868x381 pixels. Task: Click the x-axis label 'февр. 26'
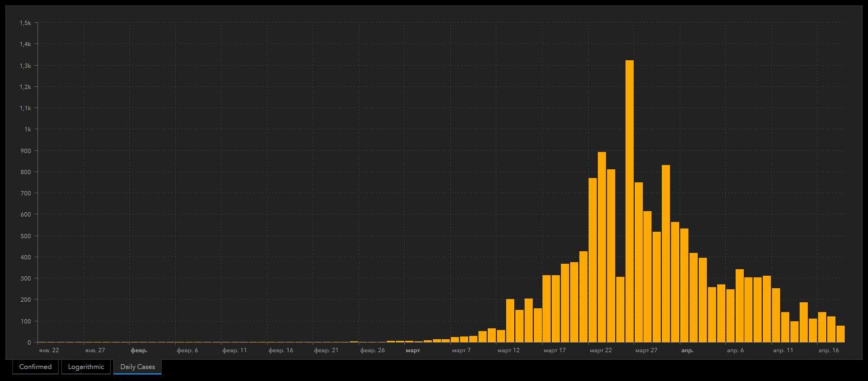tap(372, 351)
